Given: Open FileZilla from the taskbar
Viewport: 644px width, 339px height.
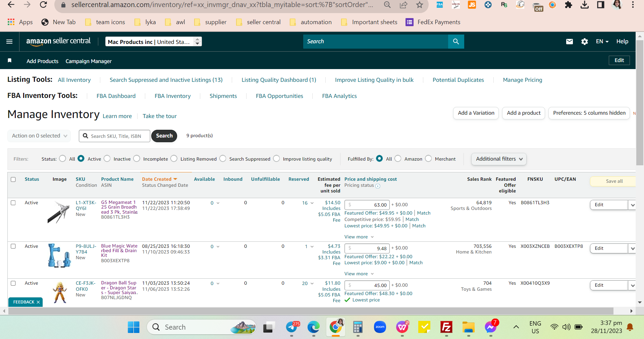Looking at the screenshot, I should pyautogui.click(x=446, y=327).
